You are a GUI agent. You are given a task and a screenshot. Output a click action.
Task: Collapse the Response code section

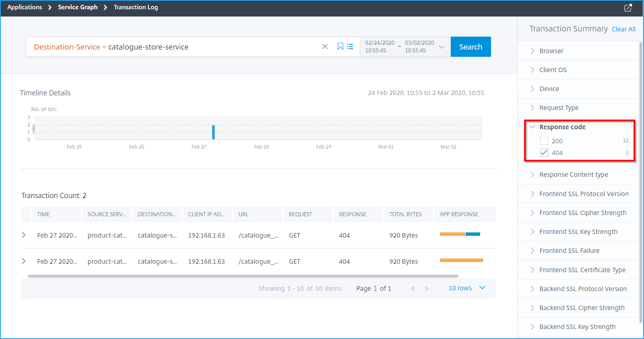point(533,127)
